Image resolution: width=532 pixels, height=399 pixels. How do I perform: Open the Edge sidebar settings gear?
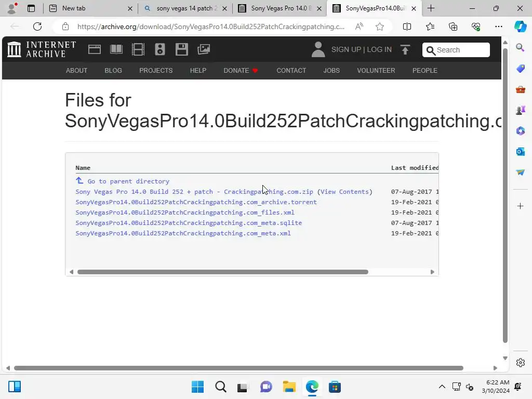tap(521, 362)
